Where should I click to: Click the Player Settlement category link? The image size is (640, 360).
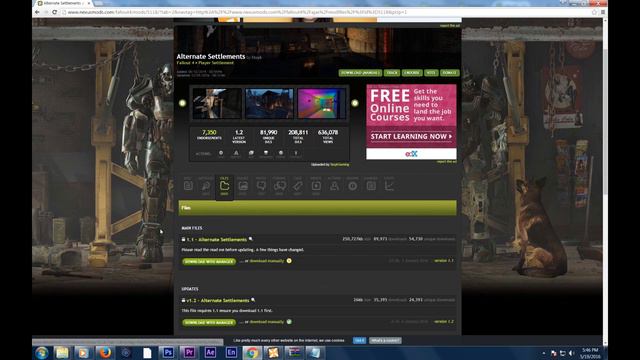pos(216,63)
